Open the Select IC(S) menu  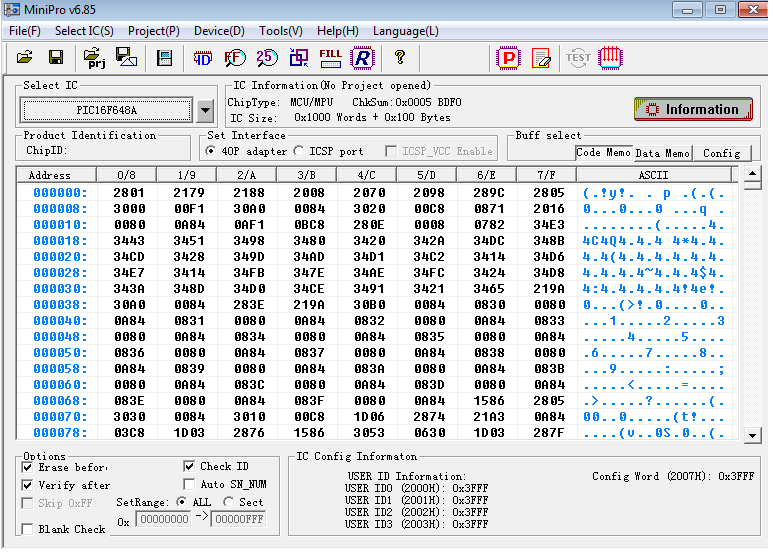coord(84,31)
